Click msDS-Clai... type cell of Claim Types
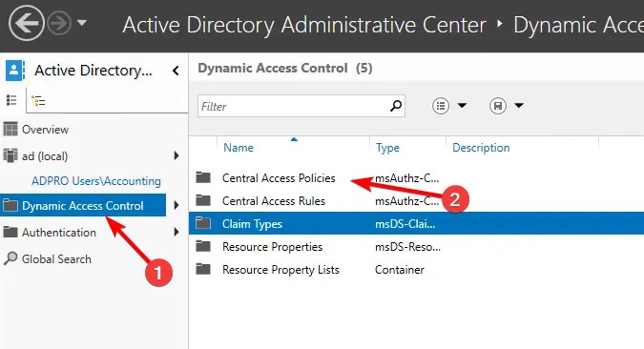This screenshot has height=349, width=644. pyautogui.click(x=405, y=224)
